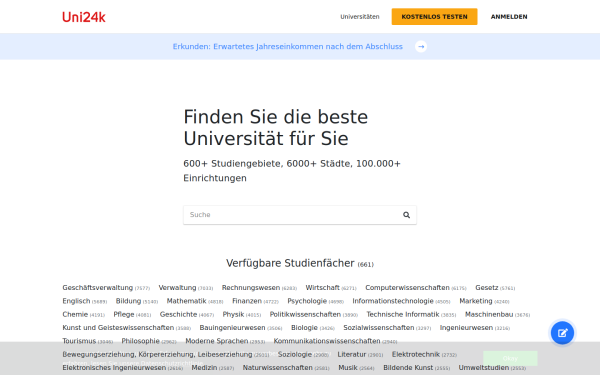
Task: Click the KOSTENLOS TESTEN button
Action: [x=434, y=17]
